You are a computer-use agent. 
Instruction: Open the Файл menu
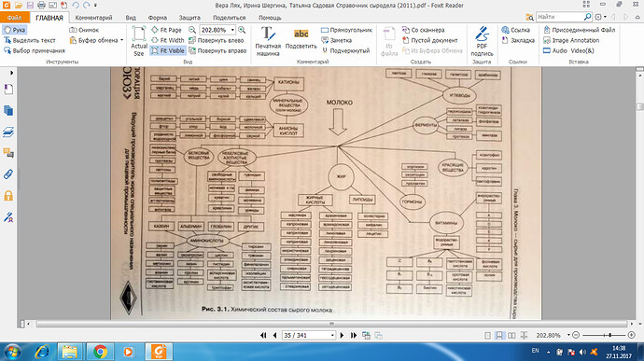pos(14,18)
